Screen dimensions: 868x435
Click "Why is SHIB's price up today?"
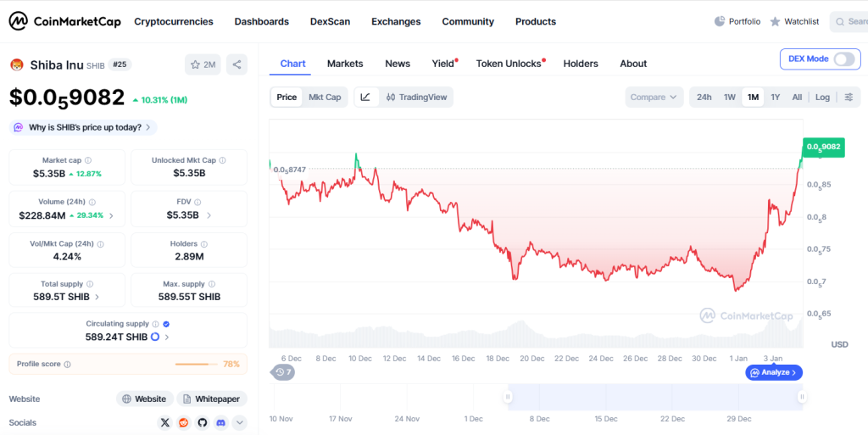click(83, 127)
